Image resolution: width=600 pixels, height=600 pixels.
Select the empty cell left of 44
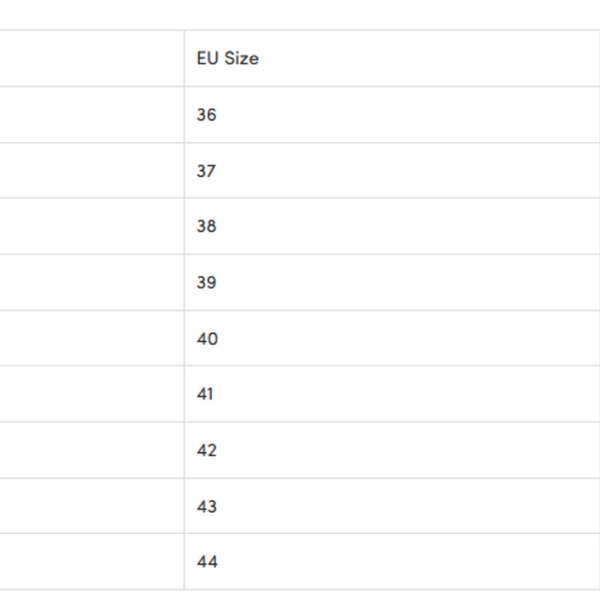coord(92,562)
